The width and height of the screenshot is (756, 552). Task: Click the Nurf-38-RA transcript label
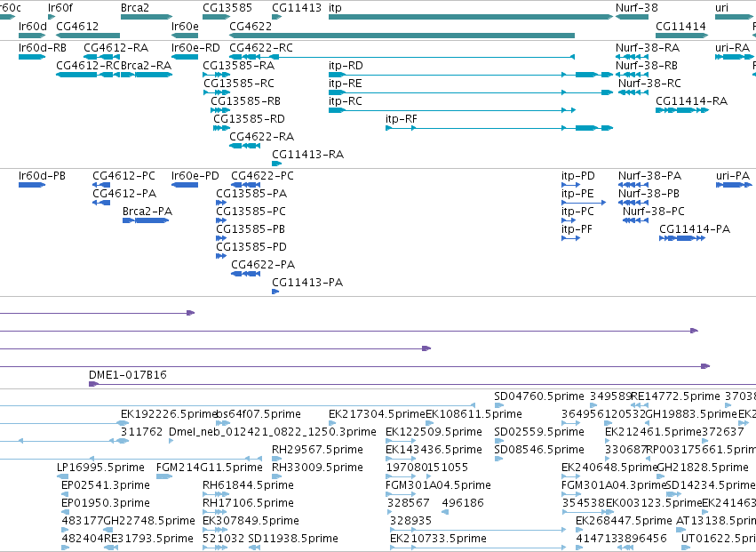(648, 48)
